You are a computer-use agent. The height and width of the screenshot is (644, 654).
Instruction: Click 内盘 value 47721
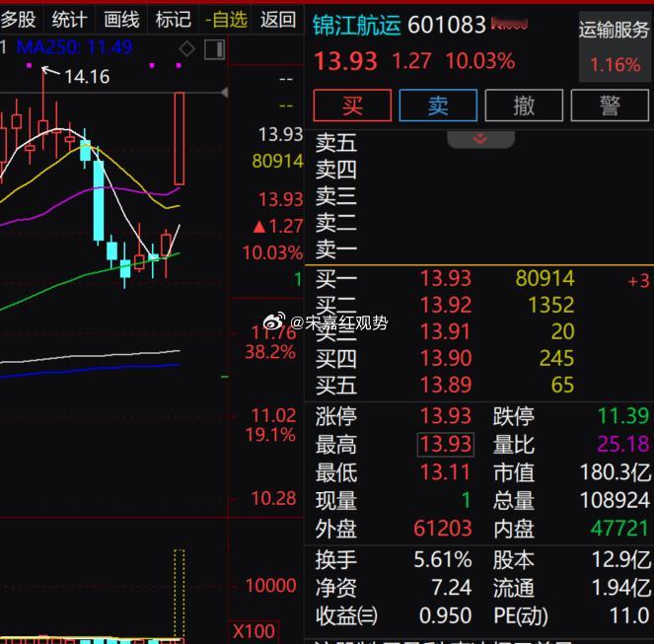(619, 529)
